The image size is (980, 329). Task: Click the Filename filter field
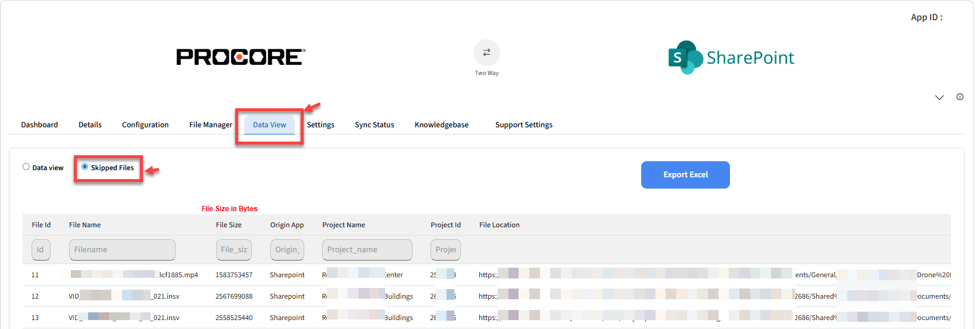(122, 250)
